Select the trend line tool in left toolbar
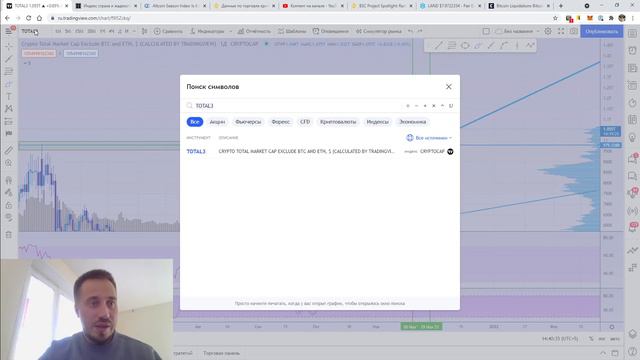Image resolution: width=640 pixels, height=360 pixels. point(9,59)
